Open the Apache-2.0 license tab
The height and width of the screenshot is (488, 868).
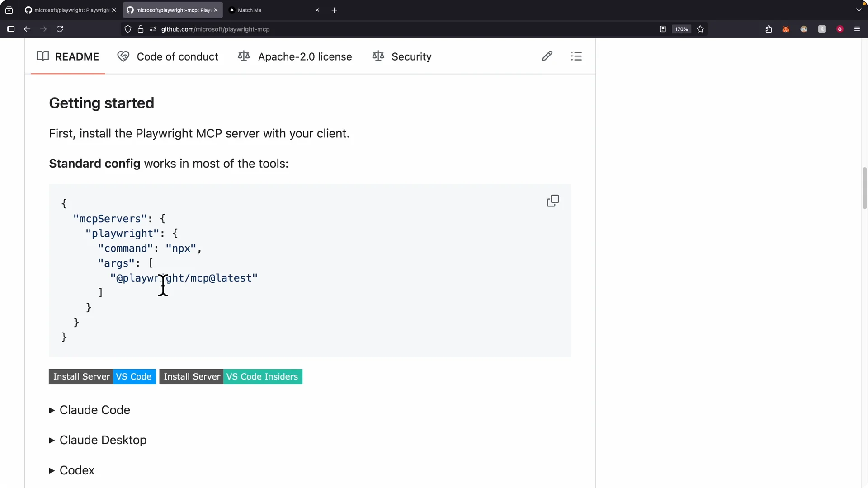[x=295, y=56]
